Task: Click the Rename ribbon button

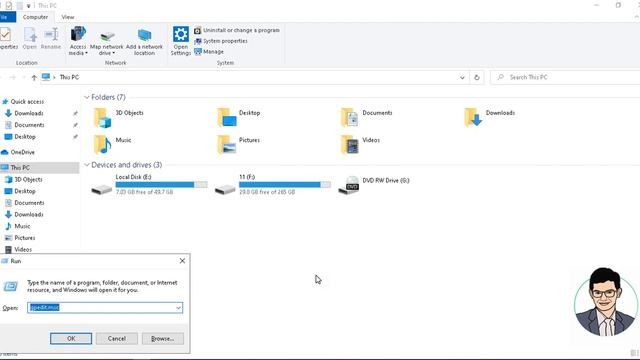Action: pyautogui.click(x=51, y=39)
